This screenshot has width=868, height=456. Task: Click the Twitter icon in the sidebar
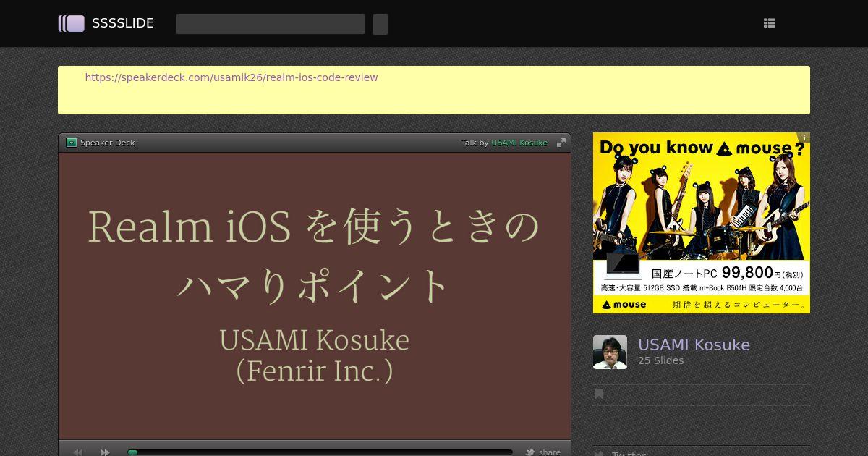[x=599, y=454]
